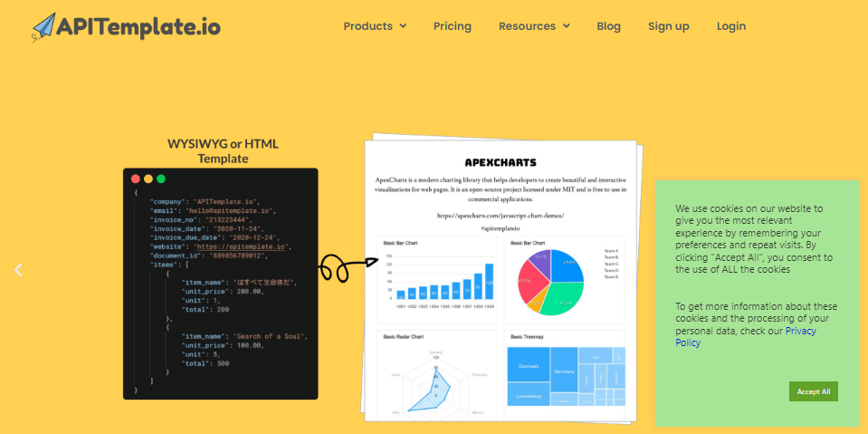Click the Luxembourg treemap block

[529, 394]
